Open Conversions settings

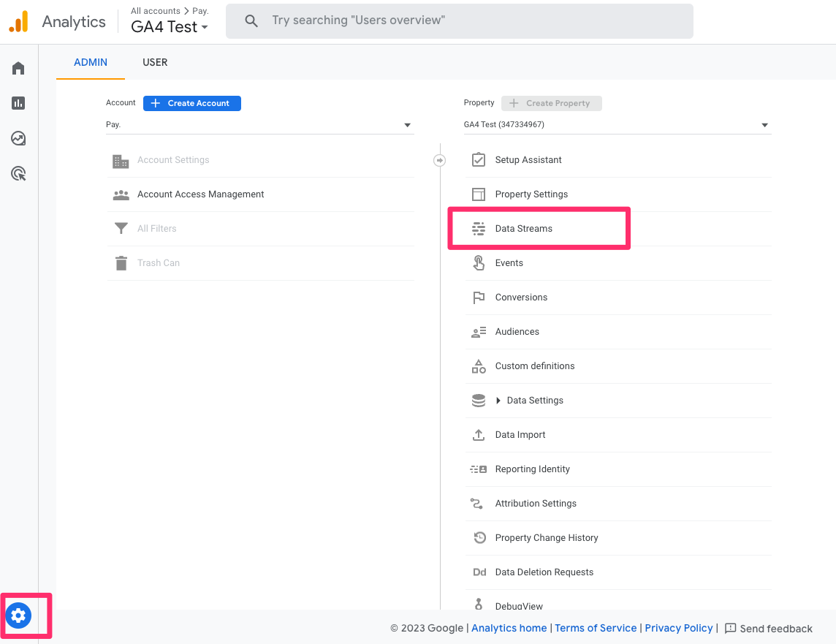pyautogui.click(x=521, y=298)
